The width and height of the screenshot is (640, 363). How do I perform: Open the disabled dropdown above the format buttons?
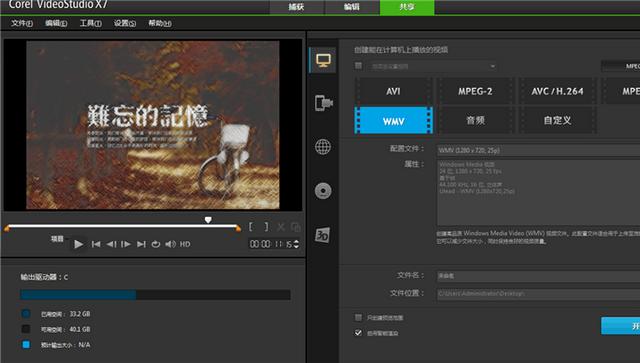coord(433,66)
